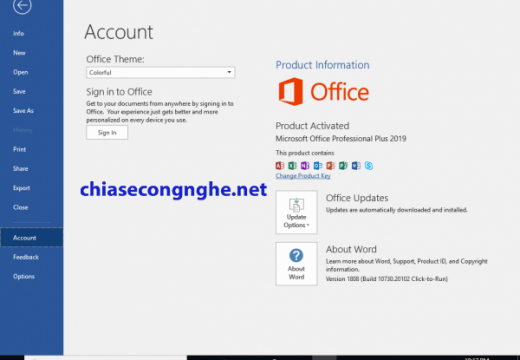Image resolution: width=520 pixels, height=360 pixels.
Task: Click the Microsoft Office Professional Plus 2019 text
Action: tap(341, 138)
